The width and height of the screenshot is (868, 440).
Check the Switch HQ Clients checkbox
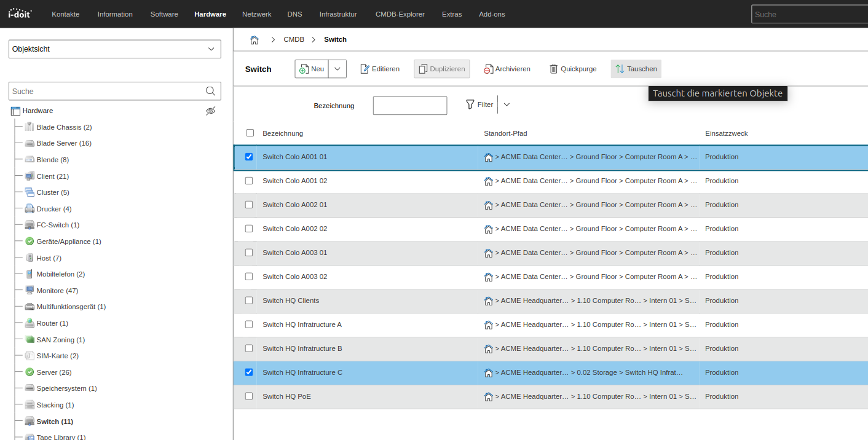pyautogui.click(x=249, y=301)
